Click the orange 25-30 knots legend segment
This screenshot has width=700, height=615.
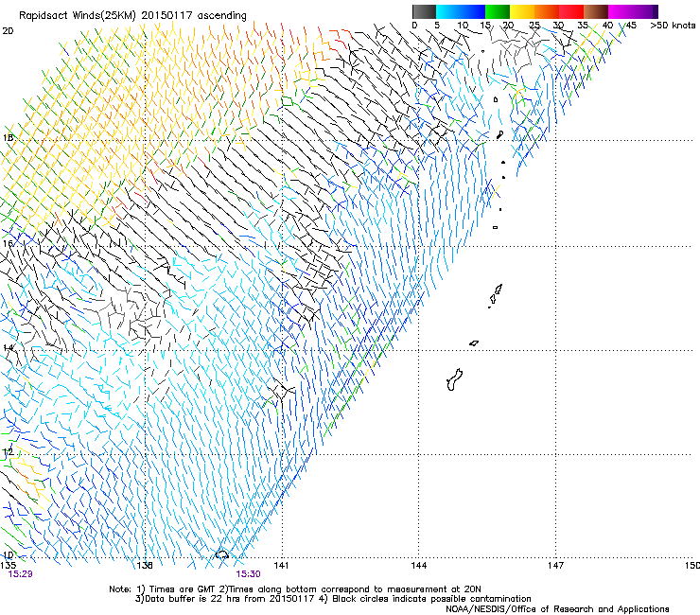point(547,11)
